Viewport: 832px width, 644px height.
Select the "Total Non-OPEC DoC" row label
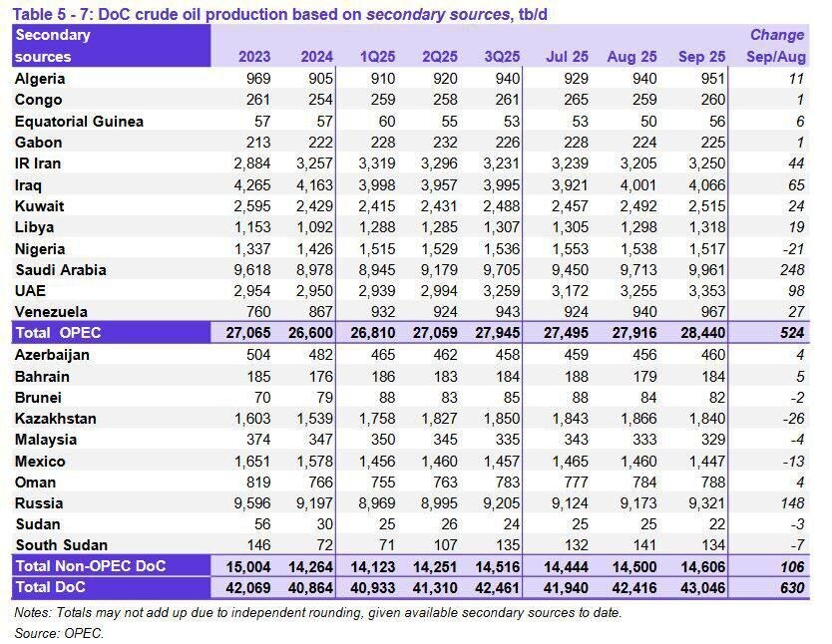(86, 566)
